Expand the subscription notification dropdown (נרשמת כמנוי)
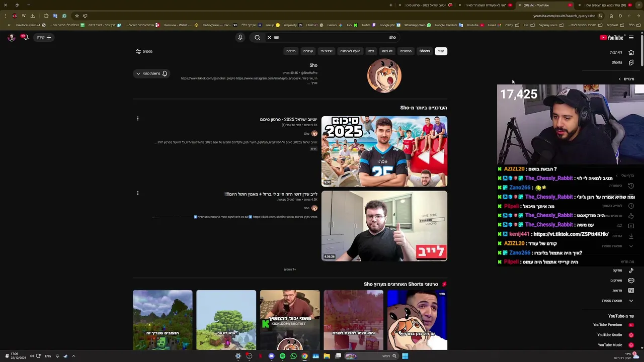Viewport: 644px width, 362px height. pyautogui.click(x=151, y=74)
